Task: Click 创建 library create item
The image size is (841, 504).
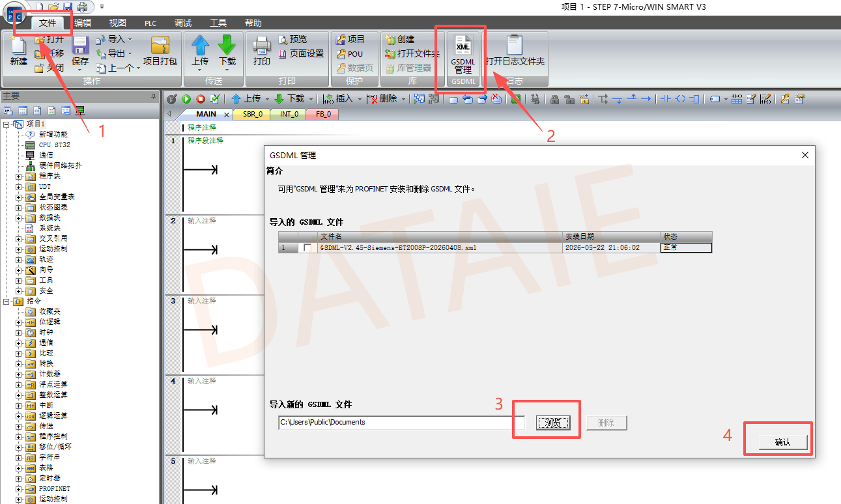Action: click(x=399, y=39)
